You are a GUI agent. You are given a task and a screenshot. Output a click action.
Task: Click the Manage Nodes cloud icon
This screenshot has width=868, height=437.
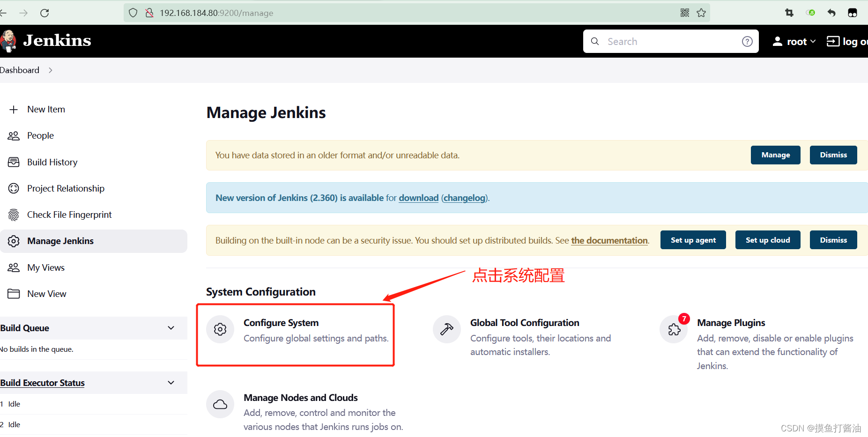pos(220,404)
